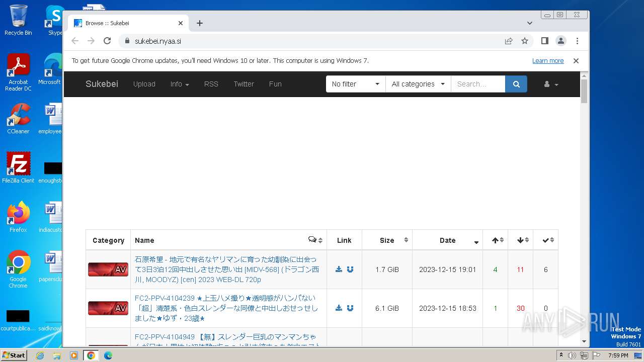Sort the table by Size

[387, 240]
